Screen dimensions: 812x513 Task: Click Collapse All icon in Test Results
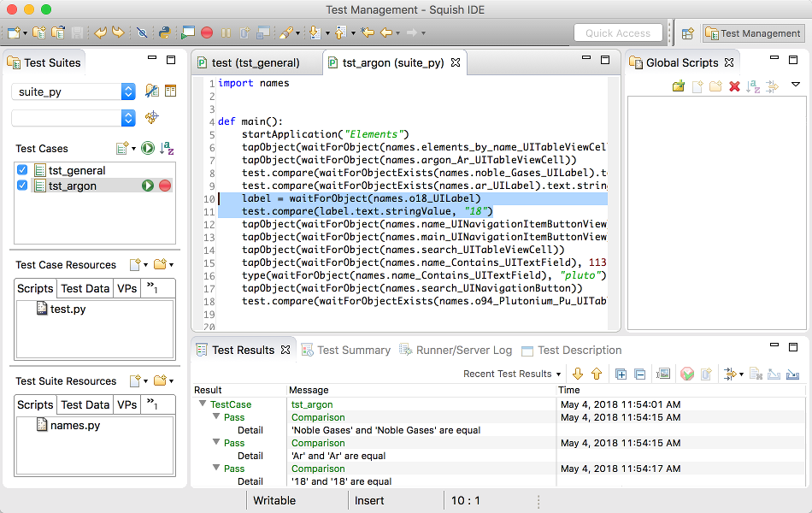click(x=639, y=374)
